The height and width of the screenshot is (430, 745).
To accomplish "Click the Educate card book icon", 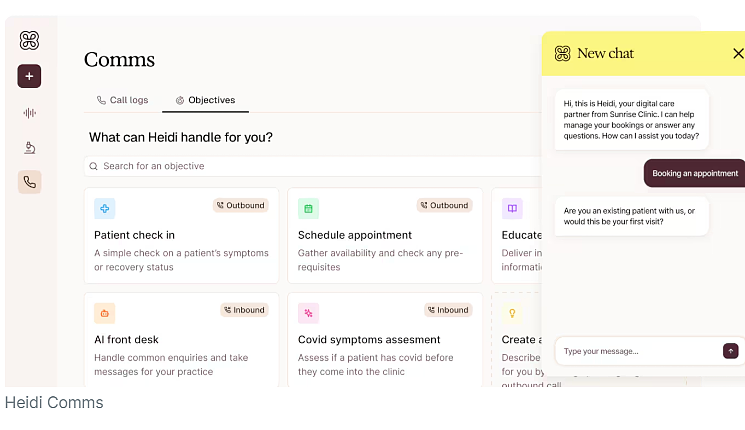I will (x=512, y=209).
